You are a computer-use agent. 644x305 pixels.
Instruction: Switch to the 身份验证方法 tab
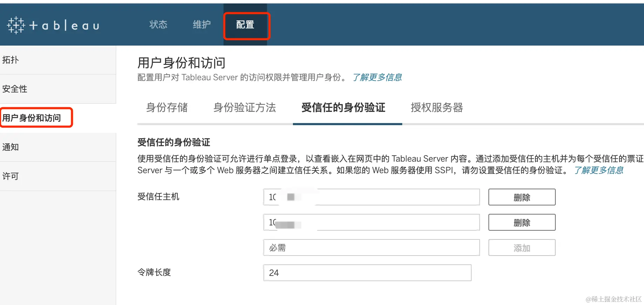pyautogui.click(x=245, y=108)
